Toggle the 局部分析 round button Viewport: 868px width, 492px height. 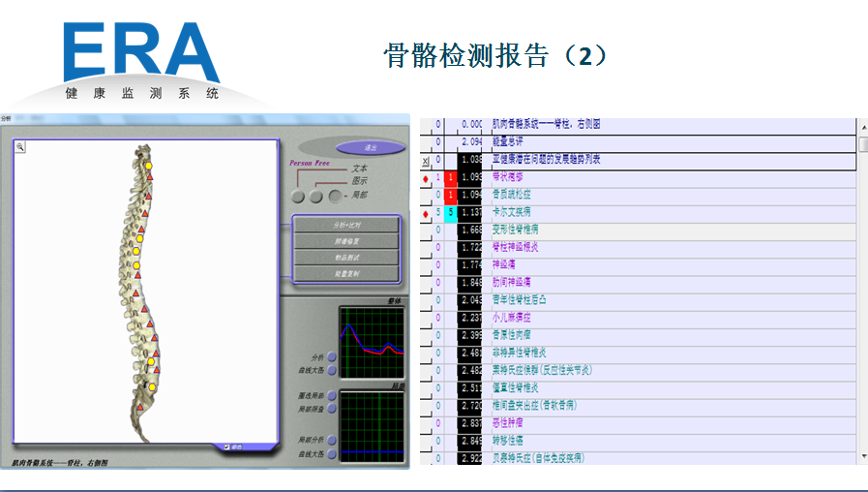[x=332, y=440]
